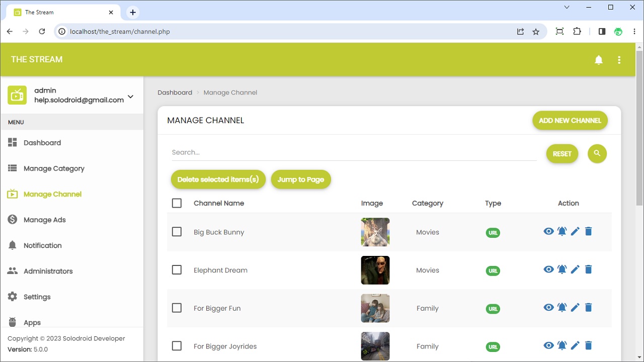Viewport: 644px width, 362px height.
Task: Click pencil icon for For Bigger Joyrides
Action: pyautogui.click(x=575, y=345)
